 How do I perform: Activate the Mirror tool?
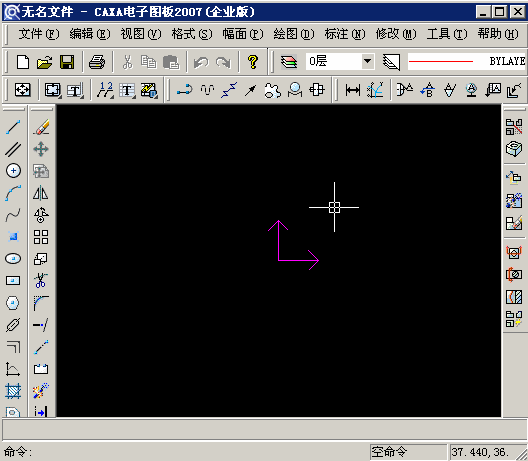point(41,193)
